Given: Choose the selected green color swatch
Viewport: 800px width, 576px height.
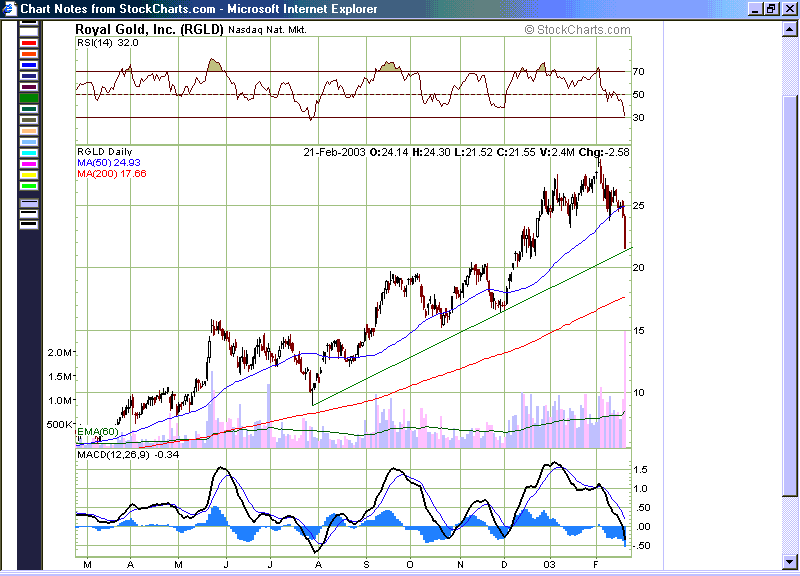Looking at the screenshot, I should [x=29, y=98].
